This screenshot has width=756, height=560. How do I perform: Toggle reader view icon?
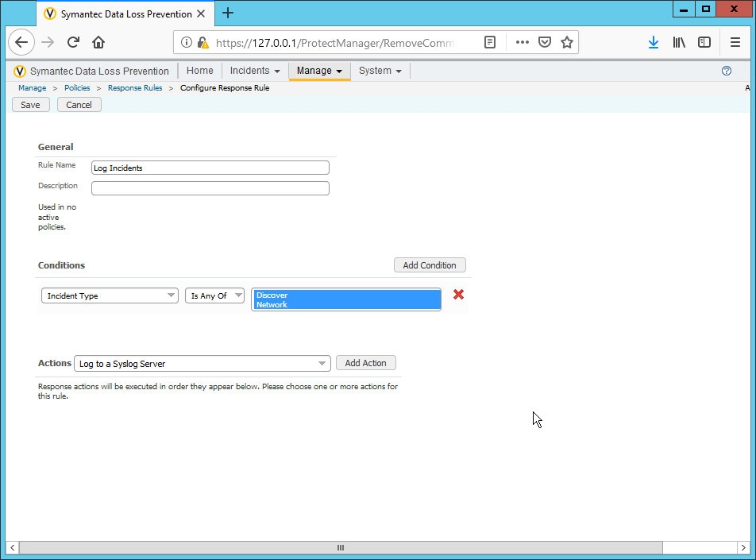(489, 42)
